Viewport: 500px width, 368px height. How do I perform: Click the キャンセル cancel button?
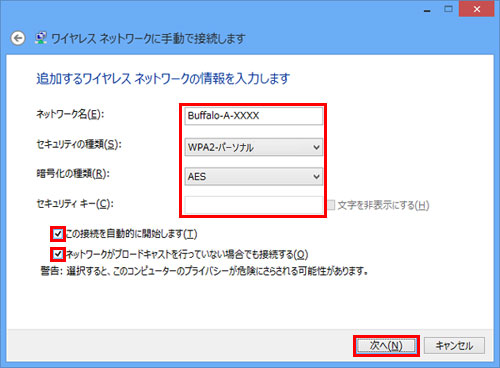click(x=454, y=346)
